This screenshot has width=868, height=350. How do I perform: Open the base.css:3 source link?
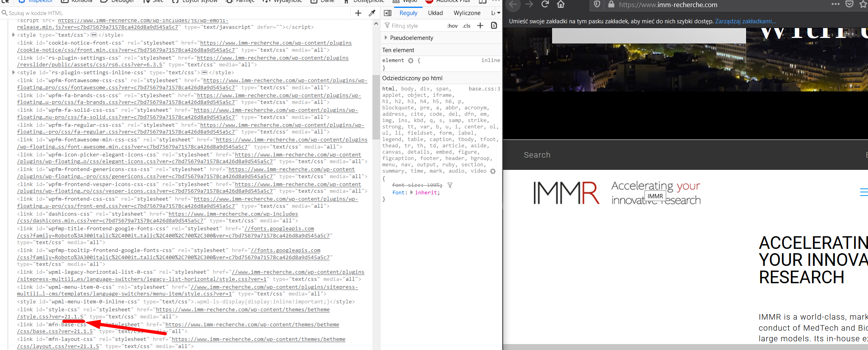[x=484, y=88]
